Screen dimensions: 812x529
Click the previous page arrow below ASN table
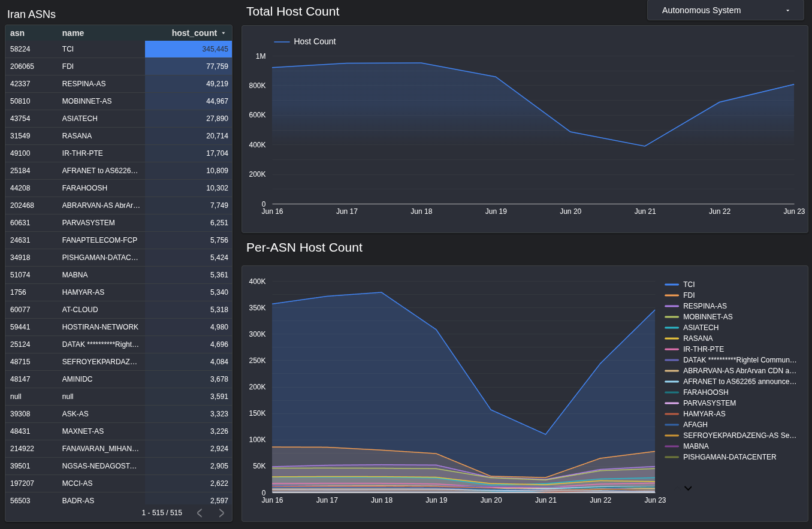coord(200,513)
